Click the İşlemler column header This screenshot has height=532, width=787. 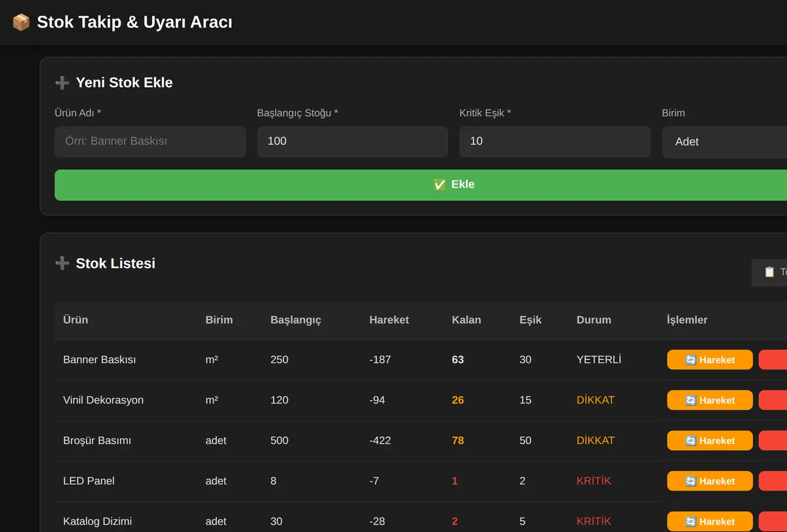coord(687,320)
